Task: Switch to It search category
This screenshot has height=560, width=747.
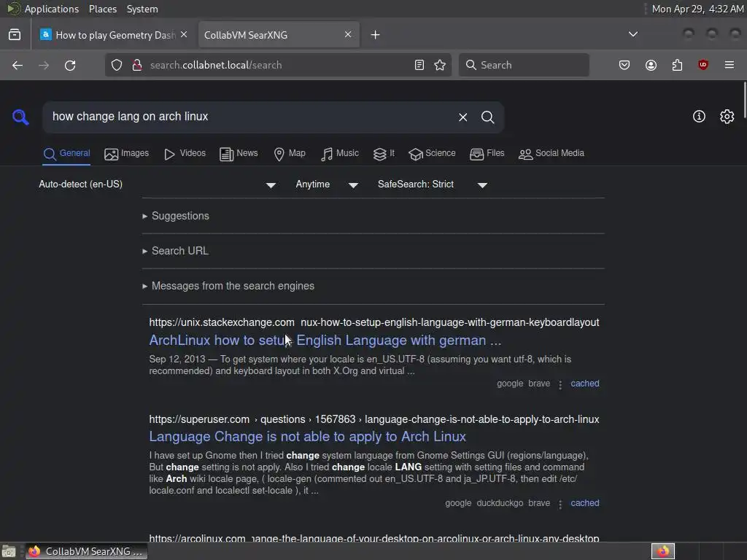Action: [384, 153]
